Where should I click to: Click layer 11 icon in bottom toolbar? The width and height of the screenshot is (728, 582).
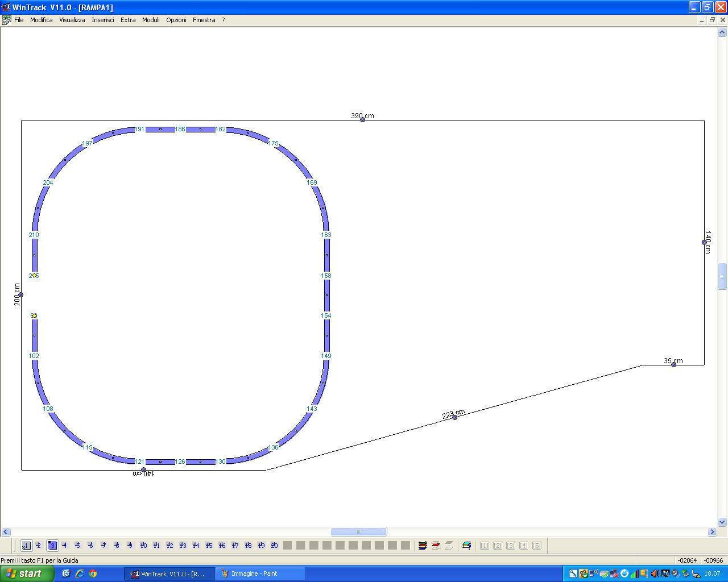coord(156,546)
